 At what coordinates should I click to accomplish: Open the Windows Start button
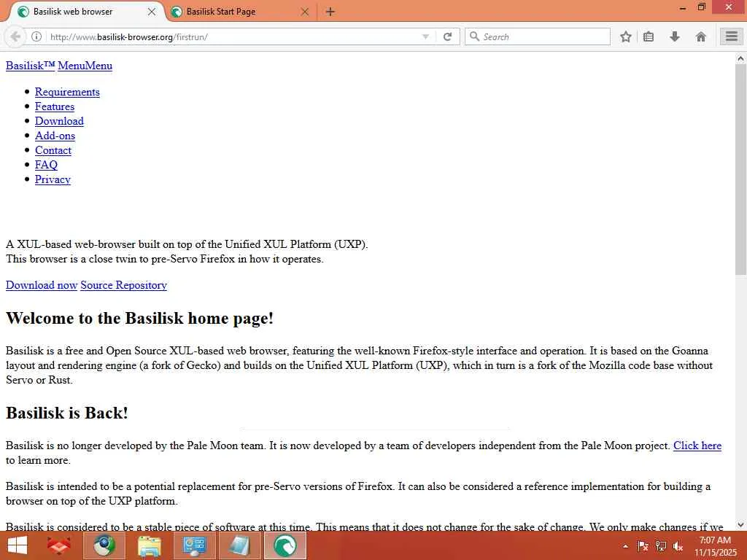point(18,545)
